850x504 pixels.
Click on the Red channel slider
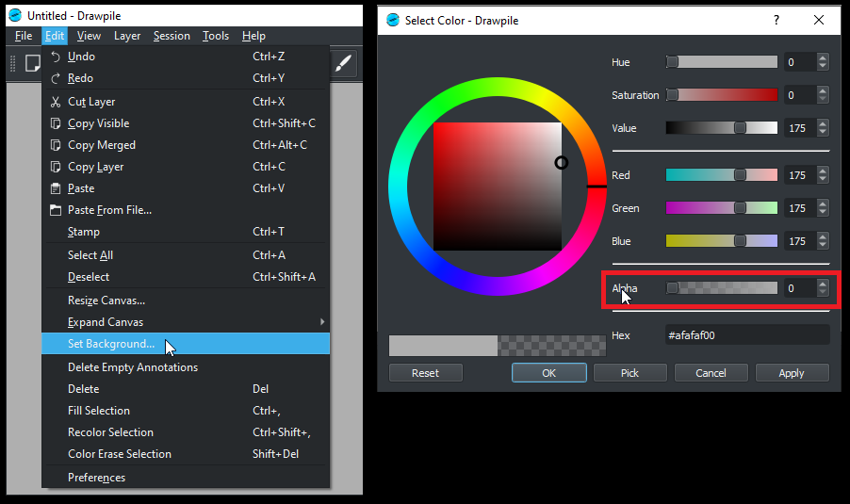coord(722,175)
